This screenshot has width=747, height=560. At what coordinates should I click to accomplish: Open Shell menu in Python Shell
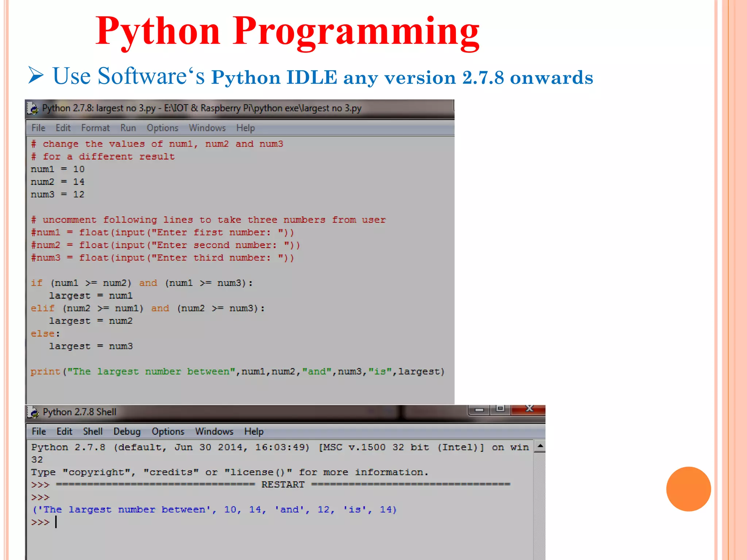(93, 431)
